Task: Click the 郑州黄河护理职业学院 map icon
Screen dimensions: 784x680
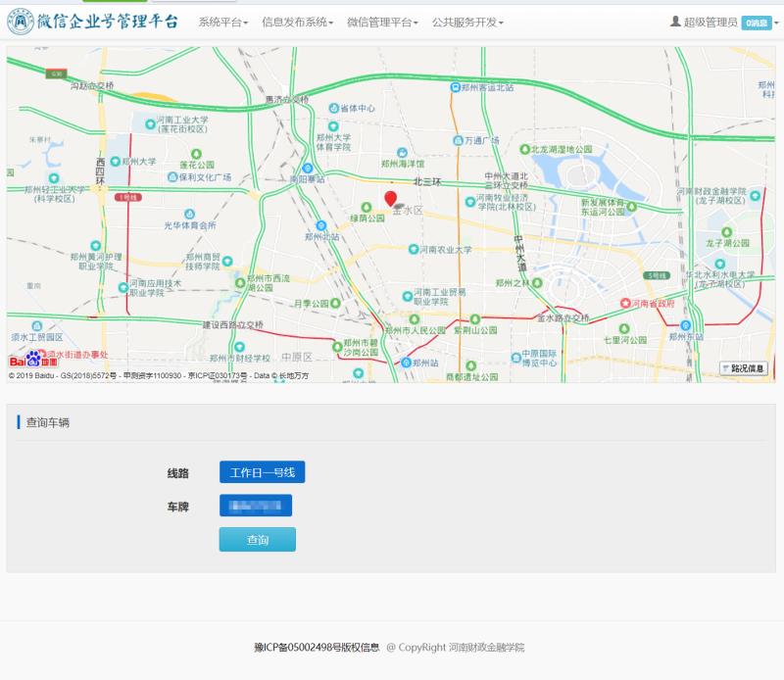Action: coord(95,246)
